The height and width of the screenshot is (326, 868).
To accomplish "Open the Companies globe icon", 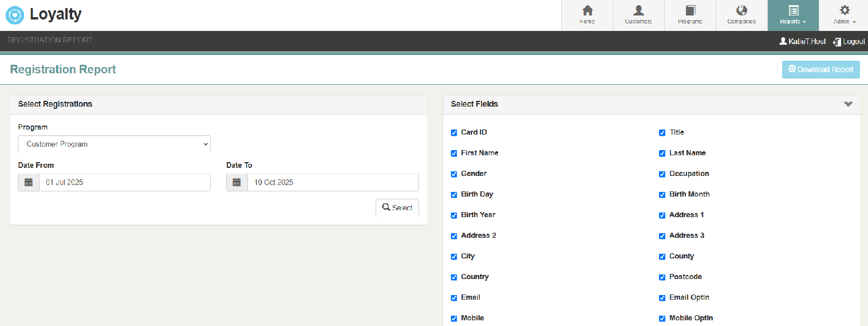I will pos(741,11).
